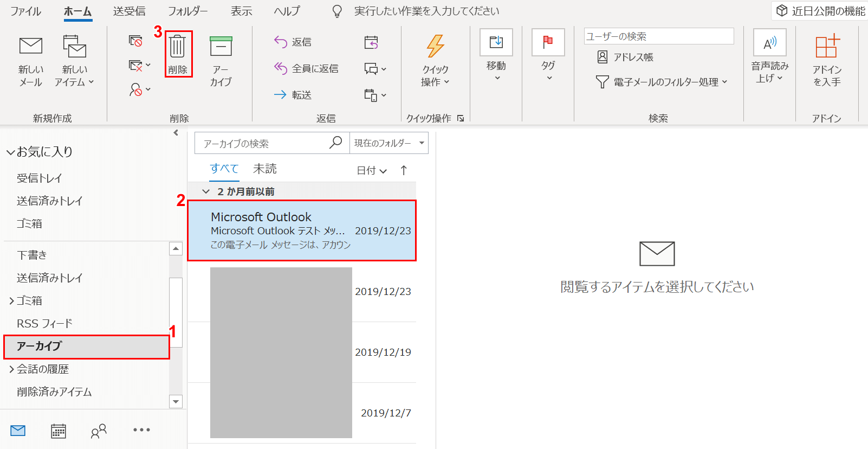Viewport: 868px width, 449px height.
Task: Click the Delete trash can icon
Action: [x=178, y=47]
